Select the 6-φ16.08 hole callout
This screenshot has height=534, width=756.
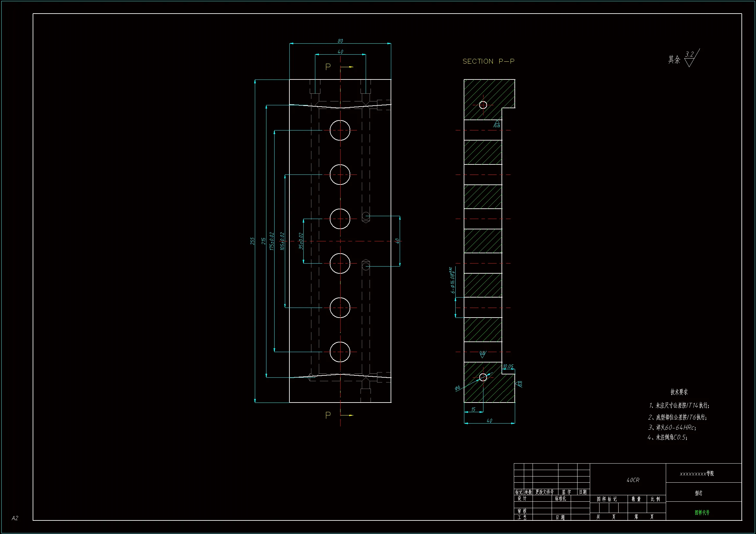pos(453,281)
